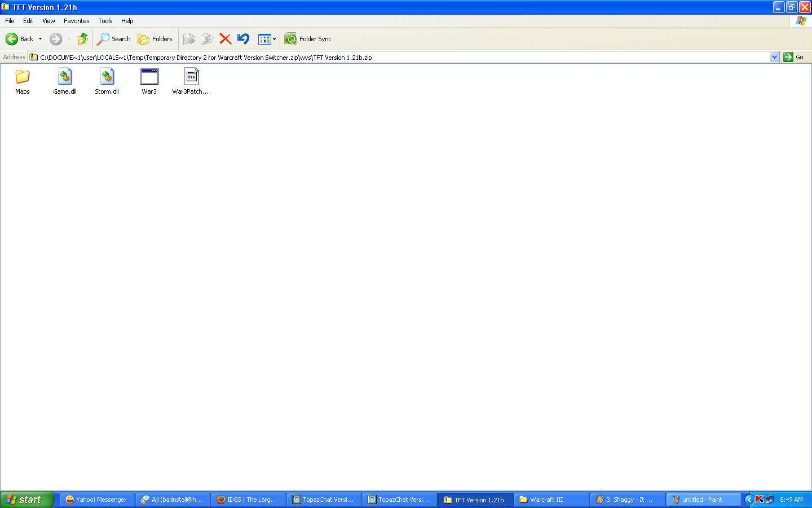Go back with the Back button
The width and height of the screenshot is (812, 508).
(x=20, y=39)
